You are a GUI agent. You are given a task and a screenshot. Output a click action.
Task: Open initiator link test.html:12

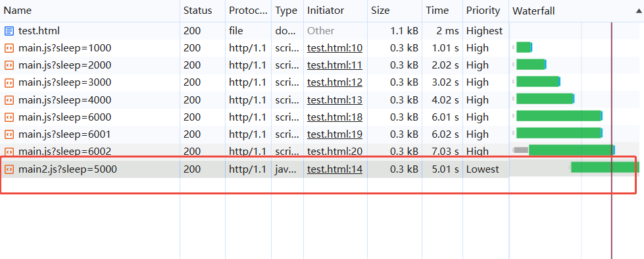(335, 82)
